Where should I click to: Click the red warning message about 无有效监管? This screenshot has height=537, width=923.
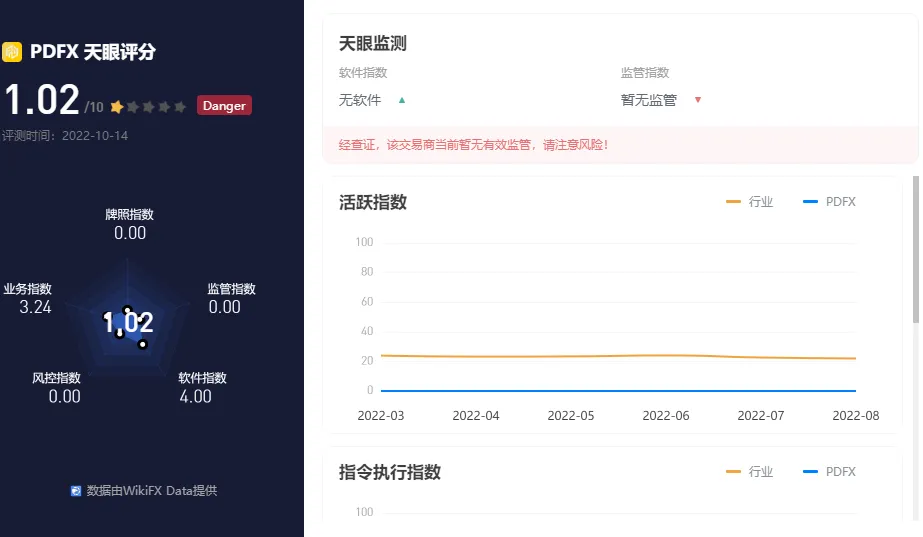(x=473, y=145)
